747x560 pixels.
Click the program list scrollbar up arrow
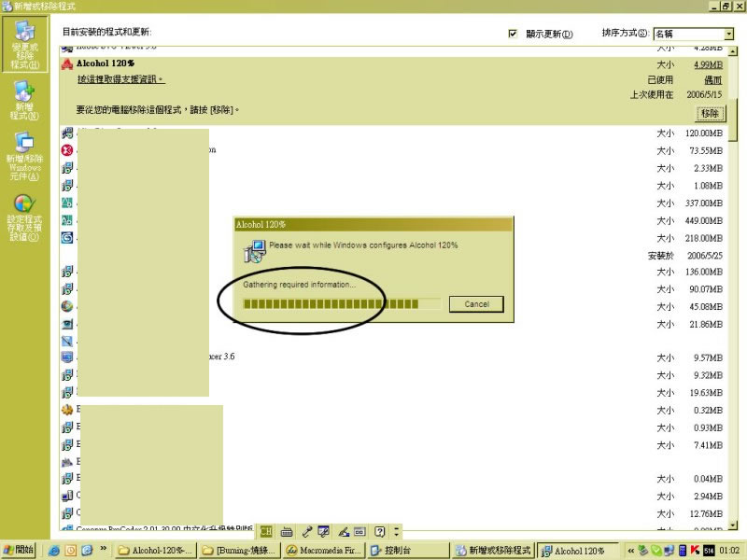tap(733, 51)
